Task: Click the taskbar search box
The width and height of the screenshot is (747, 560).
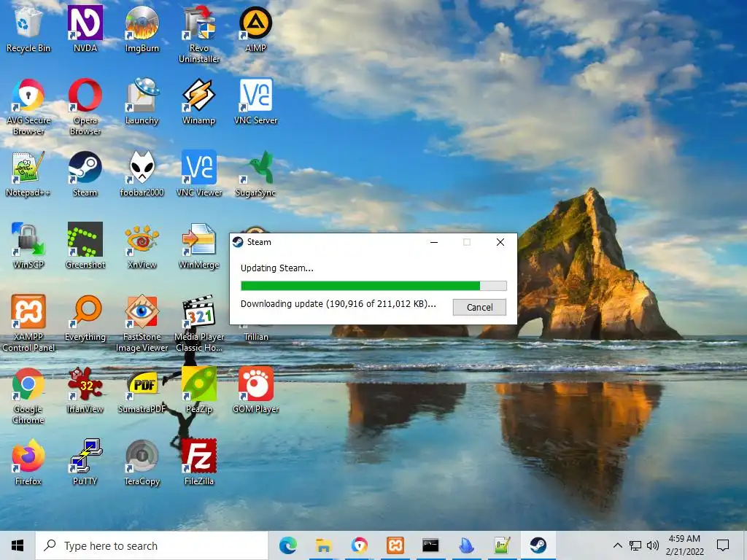Action: [x=152, y=545]
